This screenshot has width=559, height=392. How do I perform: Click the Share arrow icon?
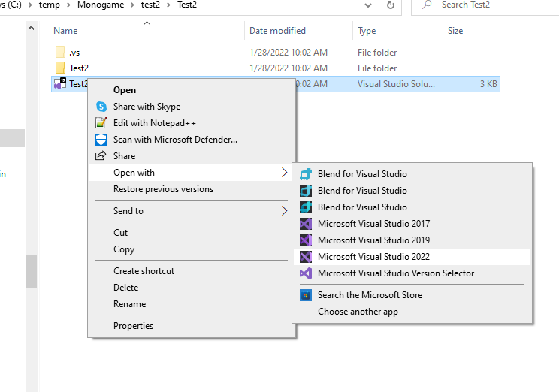(x=101, y=155)
